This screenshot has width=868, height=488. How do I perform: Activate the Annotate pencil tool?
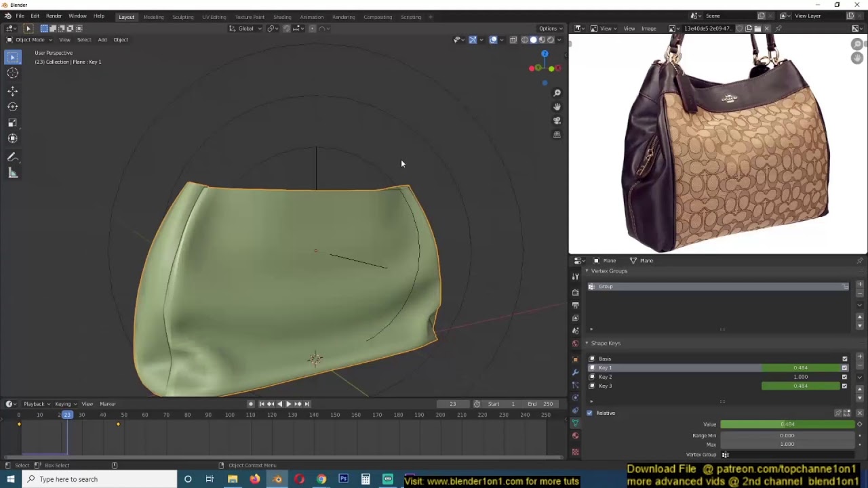coord(12,157)
